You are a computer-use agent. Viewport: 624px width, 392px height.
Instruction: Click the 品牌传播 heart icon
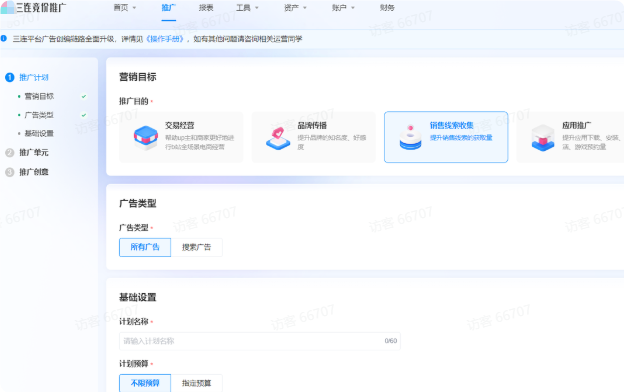[278, 138]
